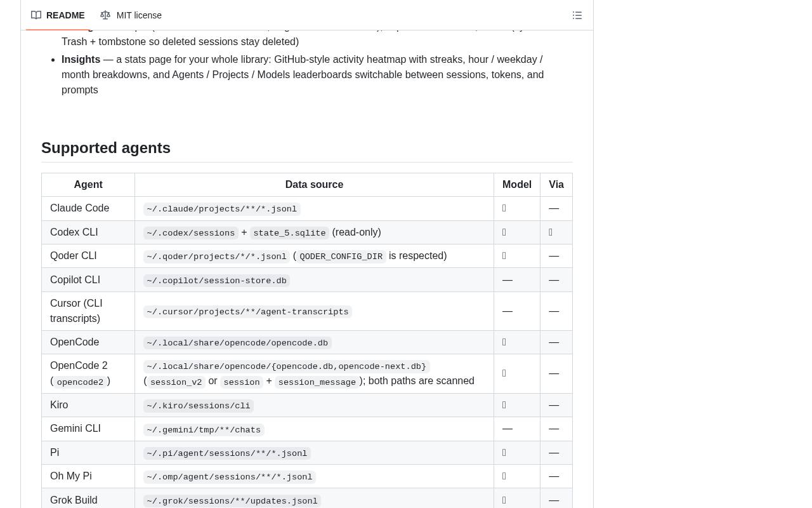Open the outline icon menu
This screenshot has height=508, width=812.
tap(577, 15)
